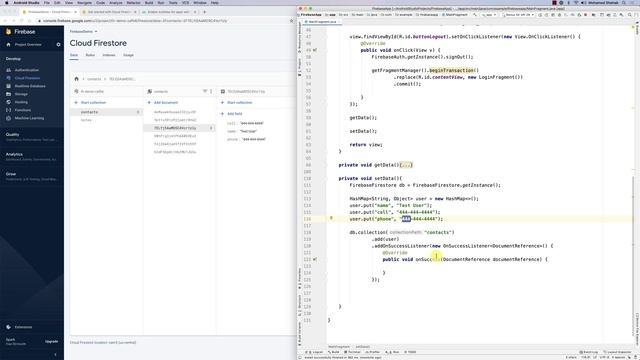Expand the folded getData method body
Image resolution: width=640 pixels, height=360 pixels.
pos(407,165)
